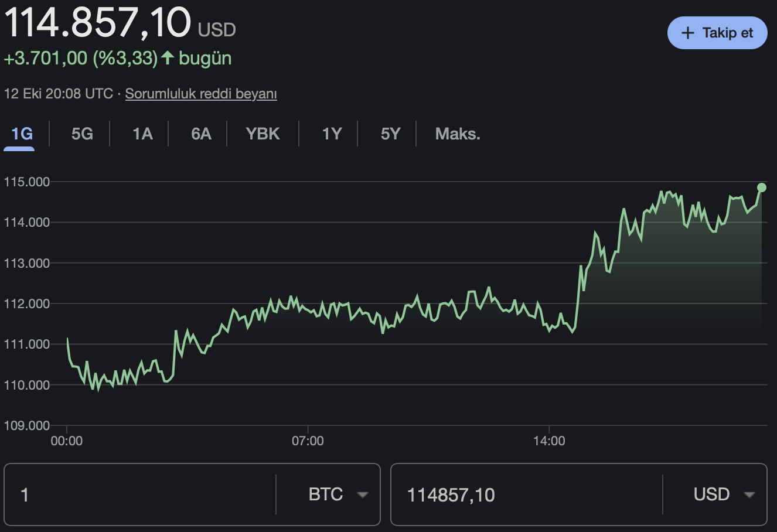The image size is (777, 532).
Task: Click the BTC amount field showing 1
Action: point(141,495)
